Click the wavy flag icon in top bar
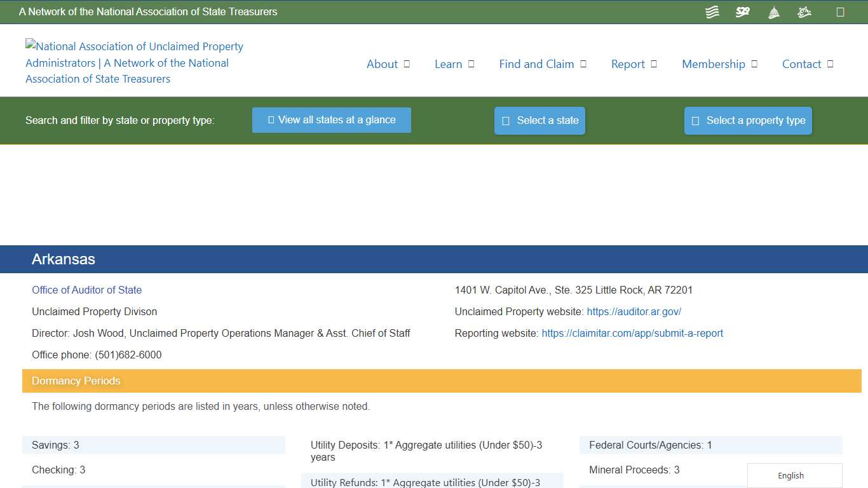Screen dimensions: 868x488 (712, 12)
